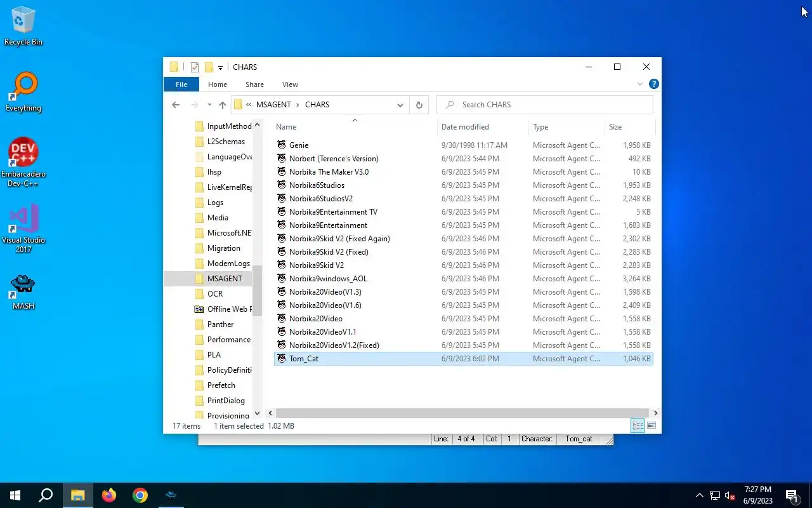
Task: Click the Refresh button in address bar
Action: point(419,105)
